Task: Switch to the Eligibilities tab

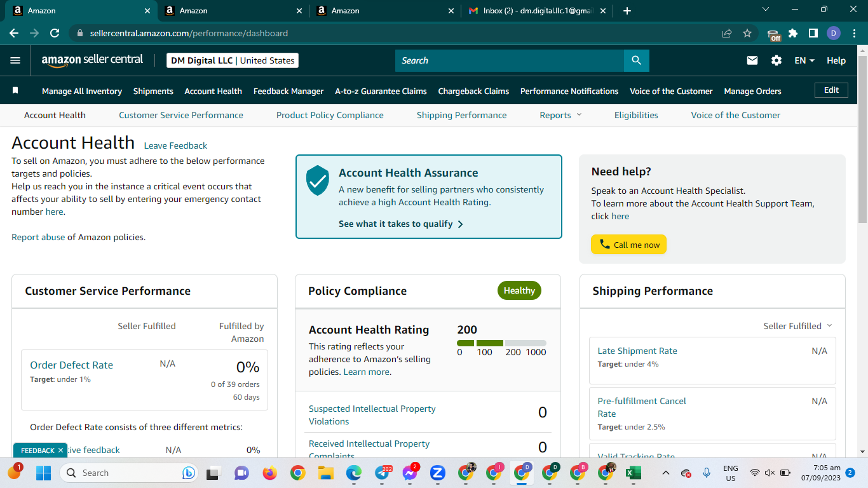Action: [636, 115]
